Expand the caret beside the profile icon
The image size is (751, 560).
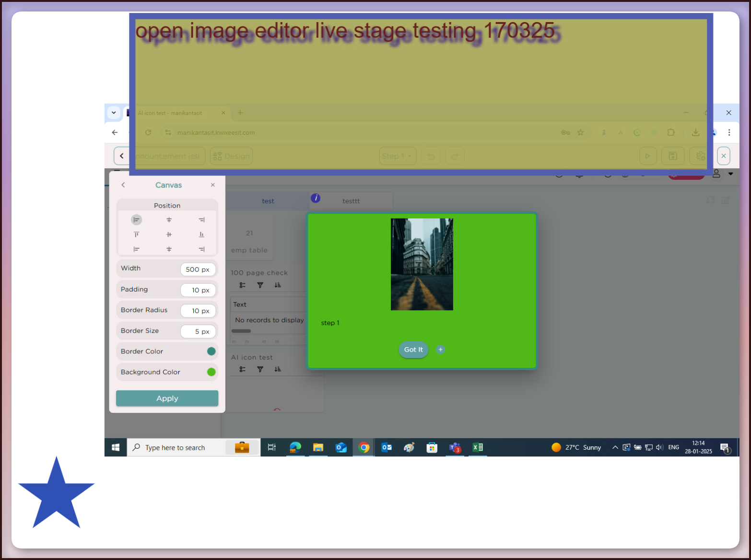(731, 174)
